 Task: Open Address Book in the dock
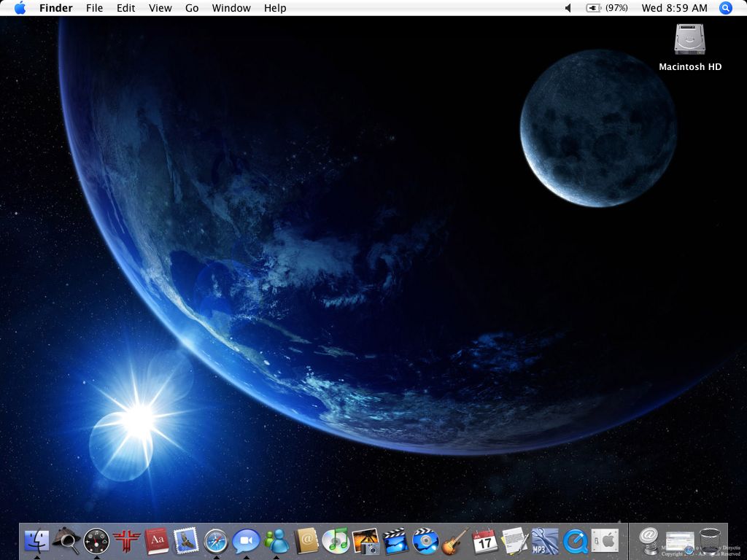coord(306,540)
